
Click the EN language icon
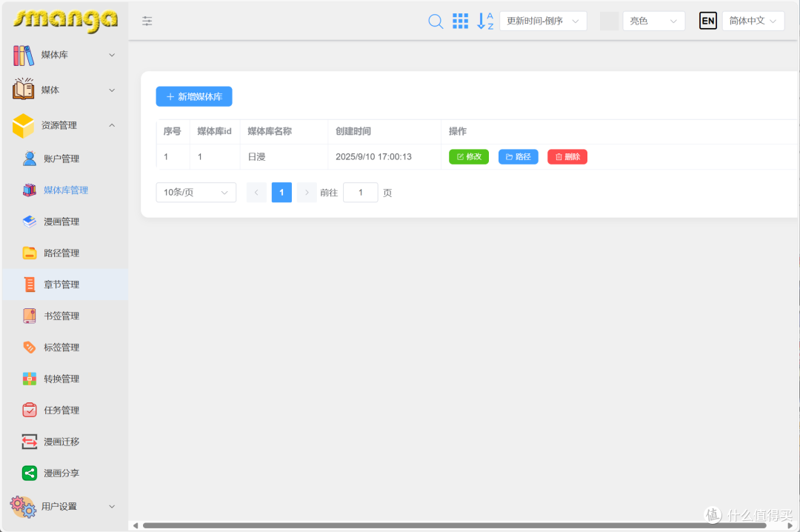707,21
